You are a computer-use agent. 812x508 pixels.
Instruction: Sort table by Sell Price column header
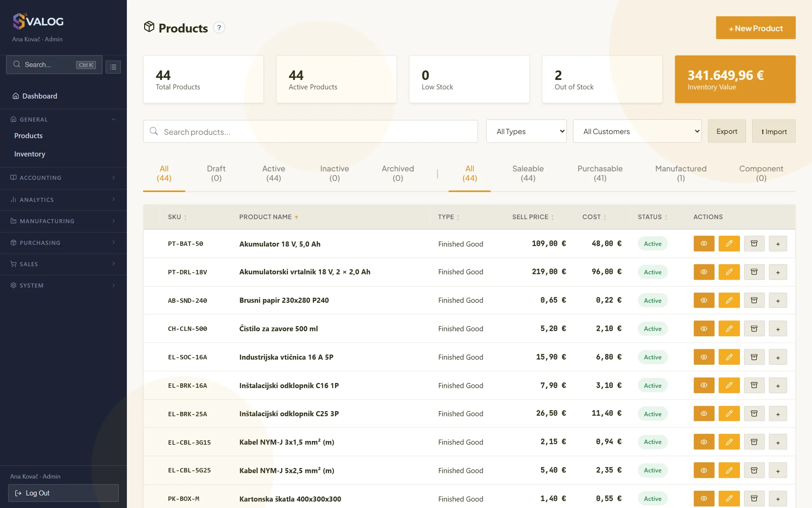pyautogui.click(x=533, y=217)
